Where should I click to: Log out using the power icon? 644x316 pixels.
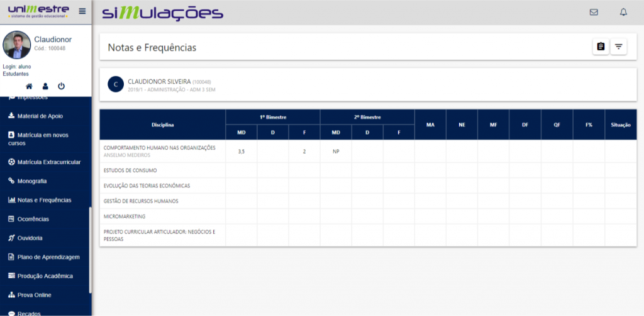coord(62,86)
